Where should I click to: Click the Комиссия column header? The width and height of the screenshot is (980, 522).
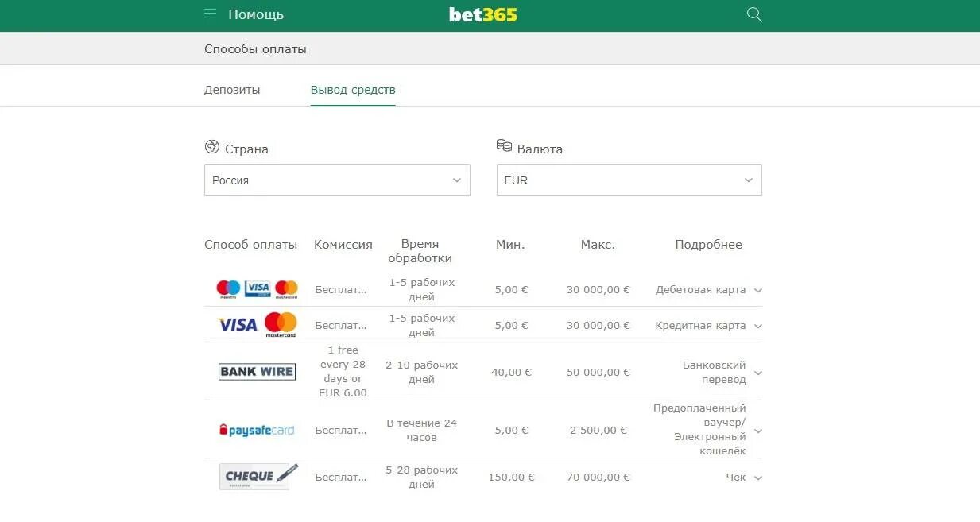pos(343,245)
